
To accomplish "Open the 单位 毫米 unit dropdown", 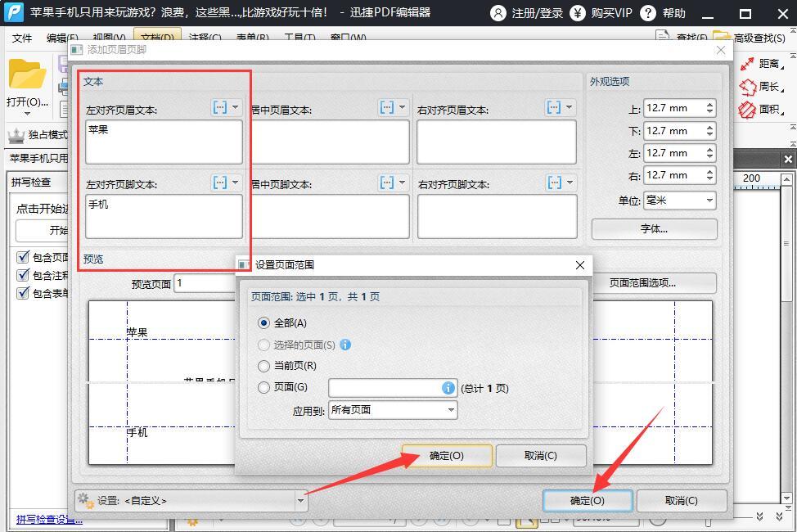I will 680,201.
